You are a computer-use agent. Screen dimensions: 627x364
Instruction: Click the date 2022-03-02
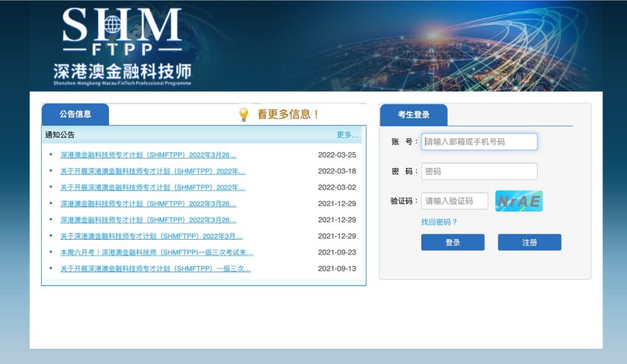point(337,187)
